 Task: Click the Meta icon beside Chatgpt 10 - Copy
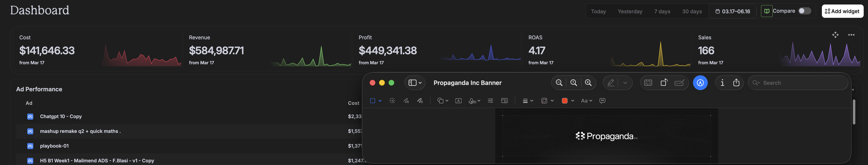(x=30, y=116)
